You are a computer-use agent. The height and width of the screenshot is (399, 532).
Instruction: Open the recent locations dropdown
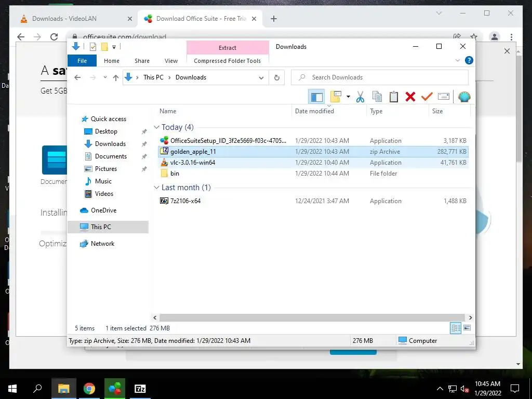point(105,78)
